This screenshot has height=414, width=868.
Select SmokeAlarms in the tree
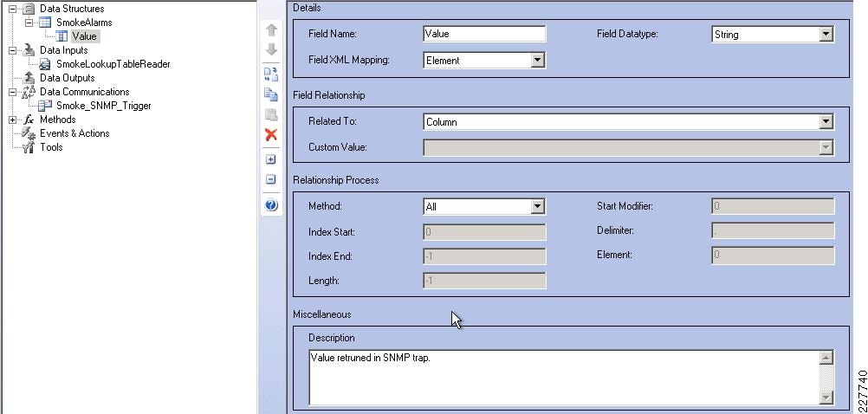(84, 23)
